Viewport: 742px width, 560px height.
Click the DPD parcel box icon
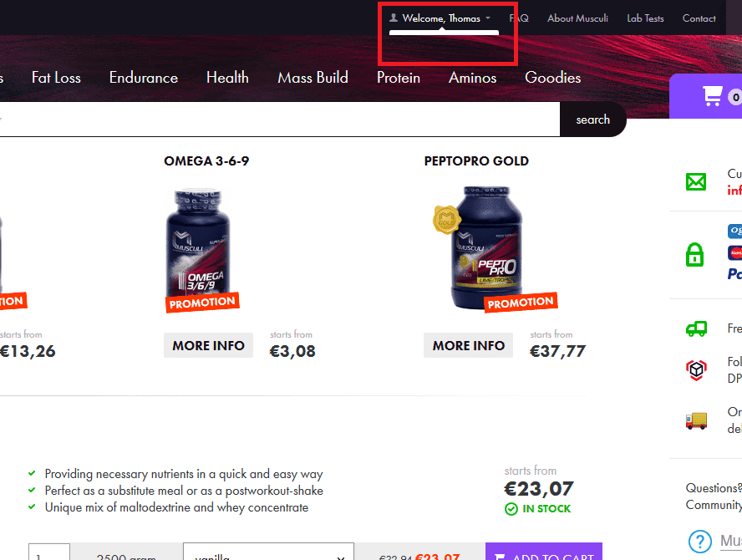coord(696,369)
